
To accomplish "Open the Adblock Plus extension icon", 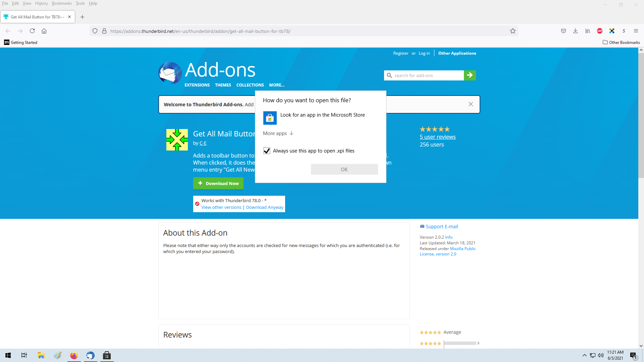I will click(x=600, y=31).
